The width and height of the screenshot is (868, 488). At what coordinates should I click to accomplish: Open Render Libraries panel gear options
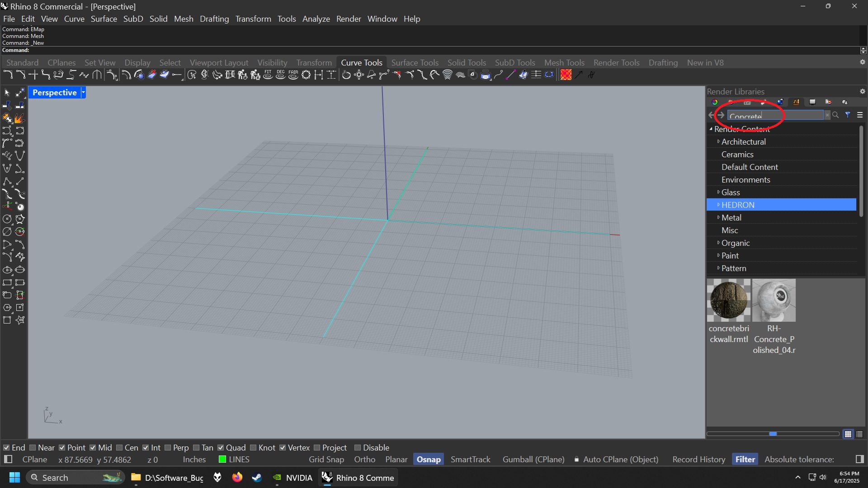863,91
